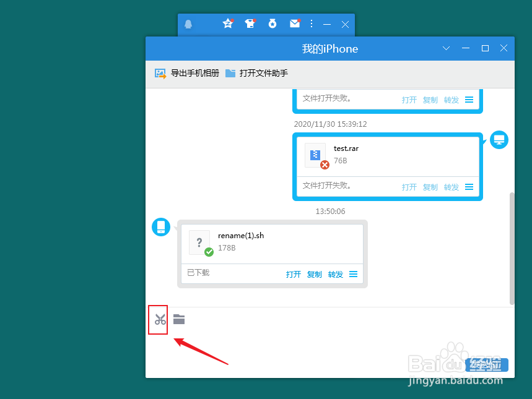Click the chat history vertical scrollbar
The height and width of the screenshot is (399, 532).
(x=512, y=249)
